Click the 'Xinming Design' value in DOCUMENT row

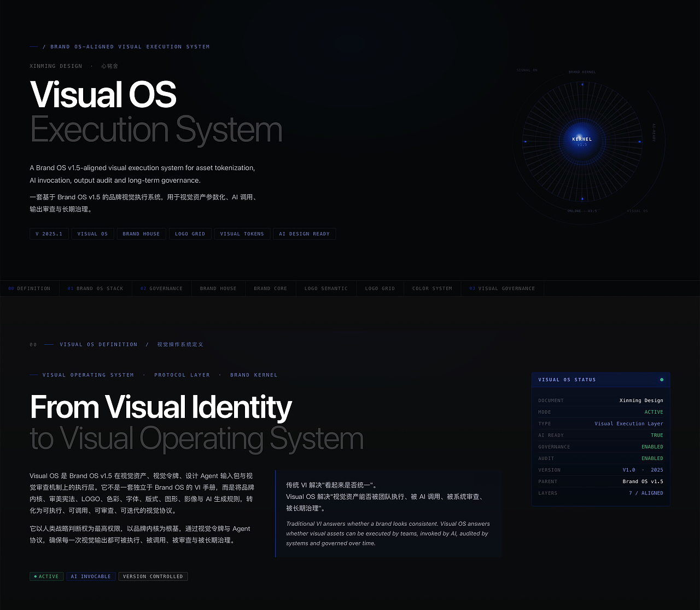coord(641,400)
